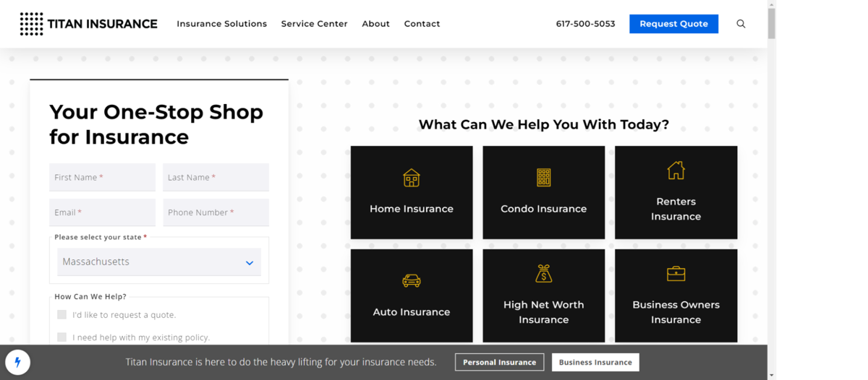This screenshot has width=868, height=380.
Task: Click the Titan Insurance dotted-grid logo
Action: [31, 24]
